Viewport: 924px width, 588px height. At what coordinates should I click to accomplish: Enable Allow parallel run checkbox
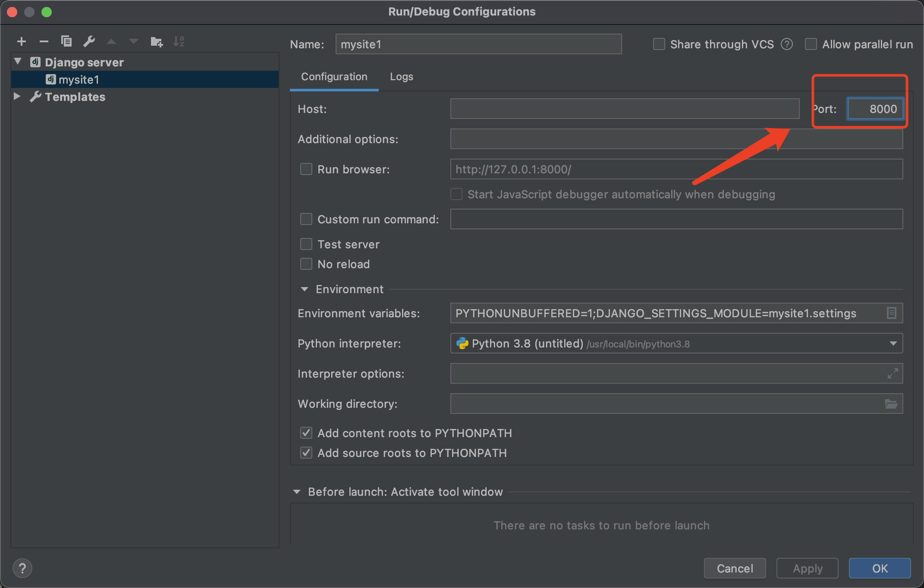click(x=811, y=44)
